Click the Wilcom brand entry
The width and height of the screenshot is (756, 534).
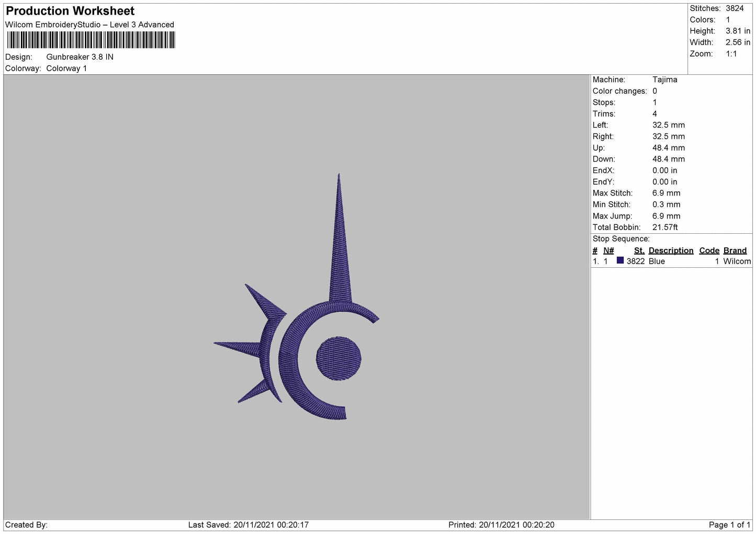click(x=737, y=262)
